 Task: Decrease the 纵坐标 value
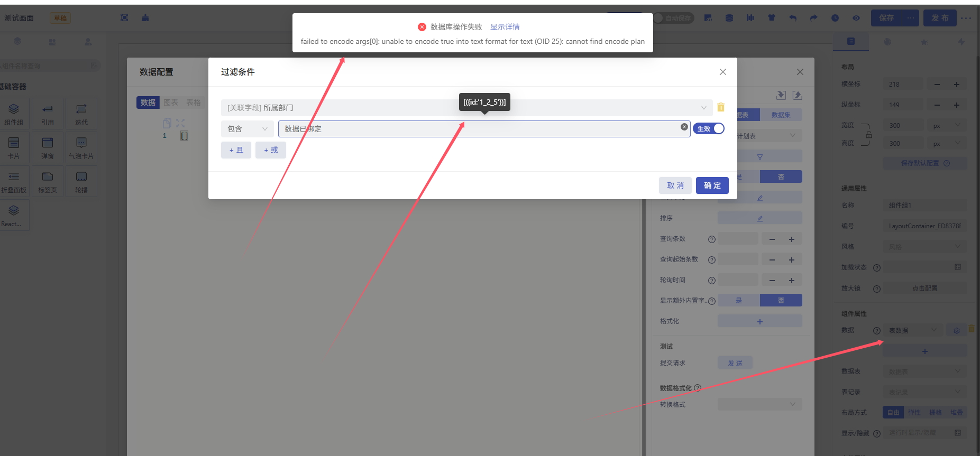point(937,105)
